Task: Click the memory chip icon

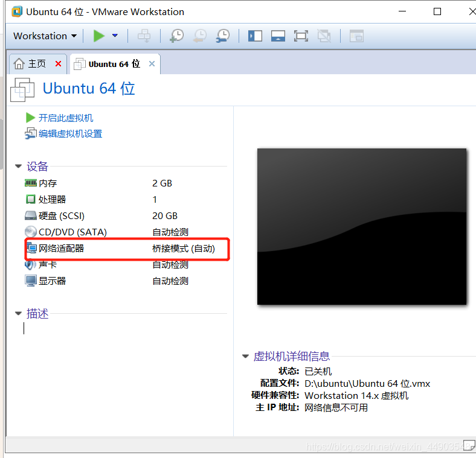Action: pyautogui.click(x=30, y=183)
